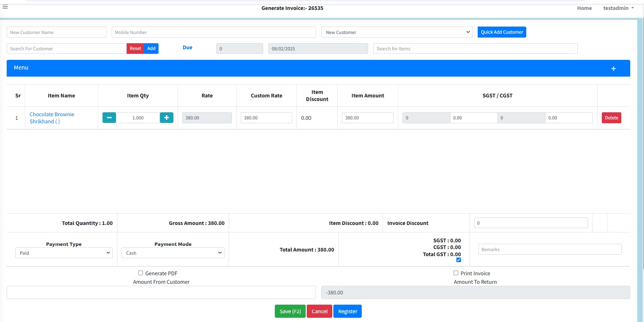
Task: Click the Quick Add Customer button
Action: [501, 32]
